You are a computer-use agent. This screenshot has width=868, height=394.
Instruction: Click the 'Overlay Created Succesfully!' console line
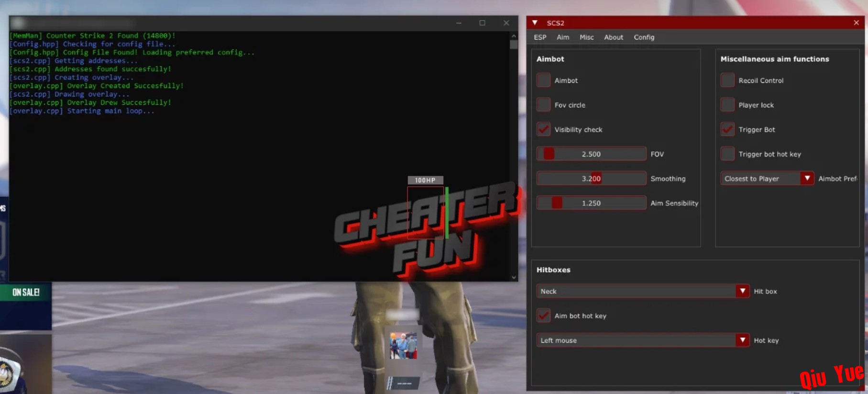(125, 86)
